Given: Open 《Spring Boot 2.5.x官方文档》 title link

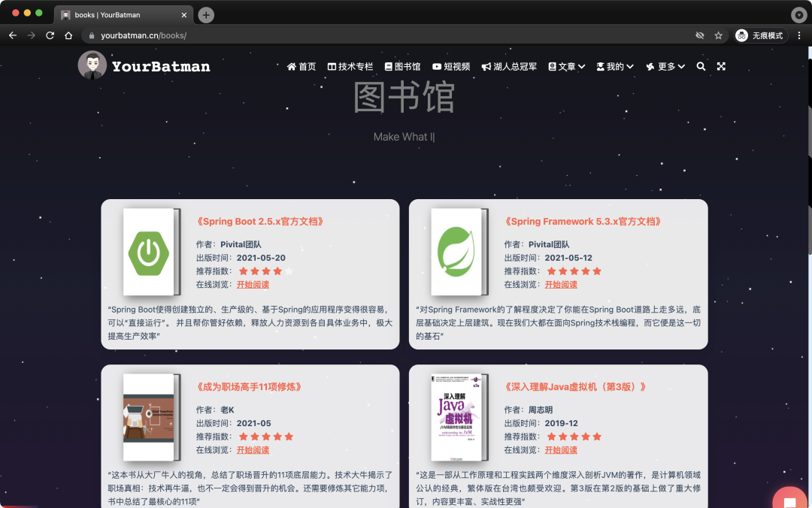Looking at the screenshot, I should pos(260,222).
